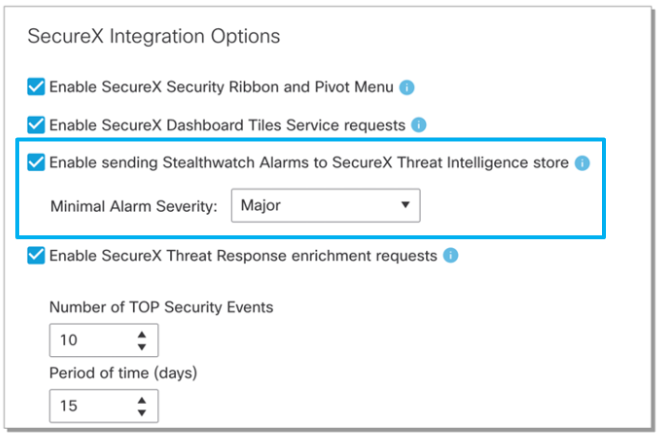
Task: Increase Number of TOP Security Events value
Action: [142, 334]
